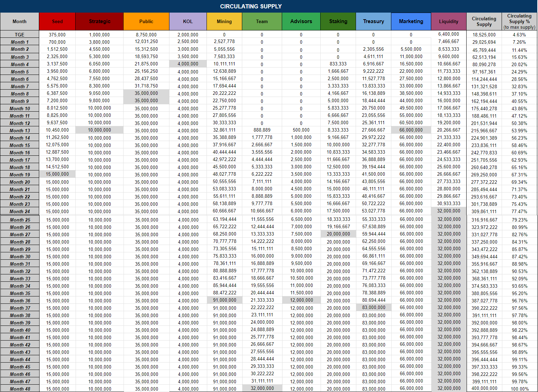The width and height of the screenshot is (538, 392).
Task: Click Public value 25,156,250 in Month 5
Action: (146, 71)
